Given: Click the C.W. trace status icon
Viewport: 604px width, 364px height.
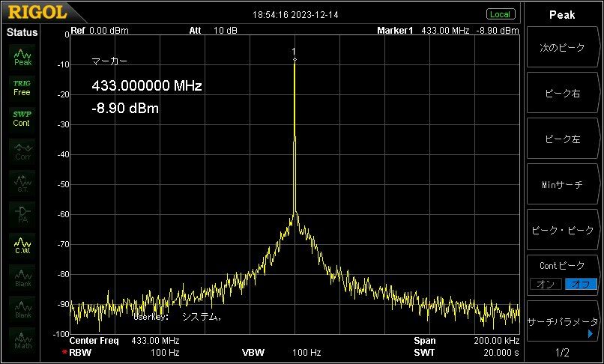Looking at the screenshot, I should click(x=22, y=246).
